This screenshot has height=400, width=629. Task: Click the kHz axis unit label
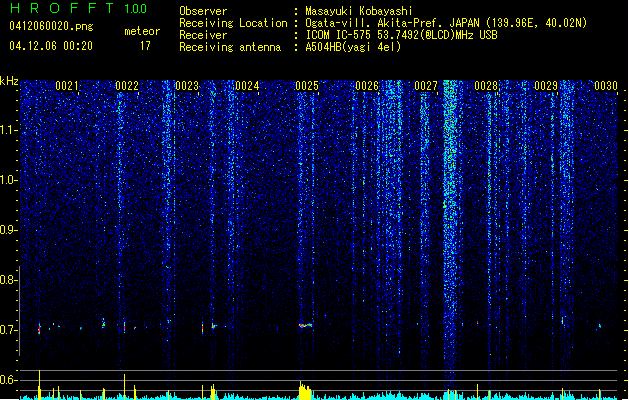tap(9, 81)
